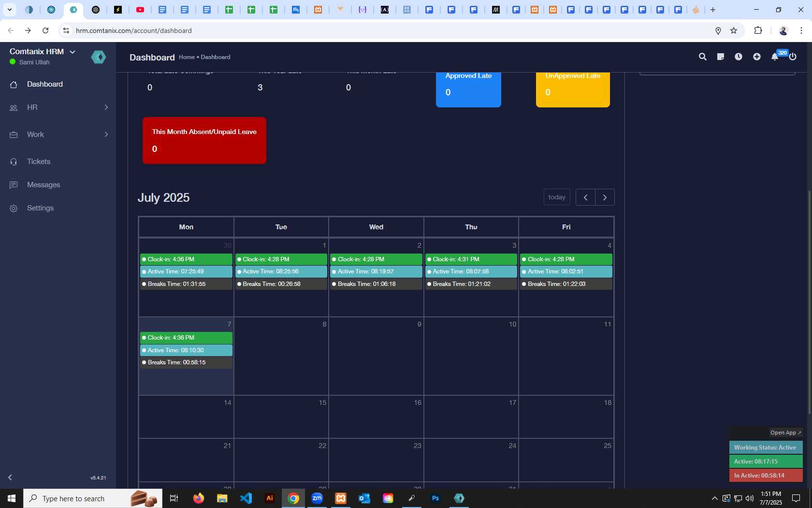
Task: Select Clock-in 4:31 PM event on July 3
Action: (x=471, y=259)
